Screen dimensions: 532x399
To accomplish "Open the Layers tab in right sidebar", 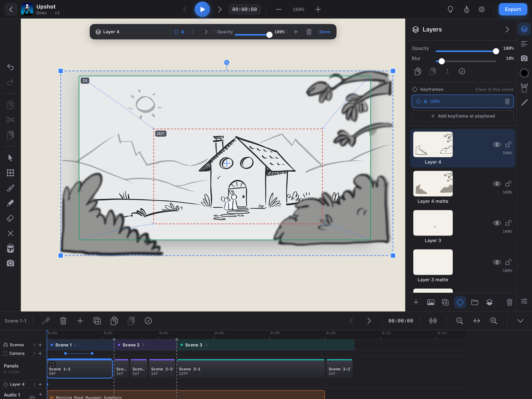I will 524,29.
